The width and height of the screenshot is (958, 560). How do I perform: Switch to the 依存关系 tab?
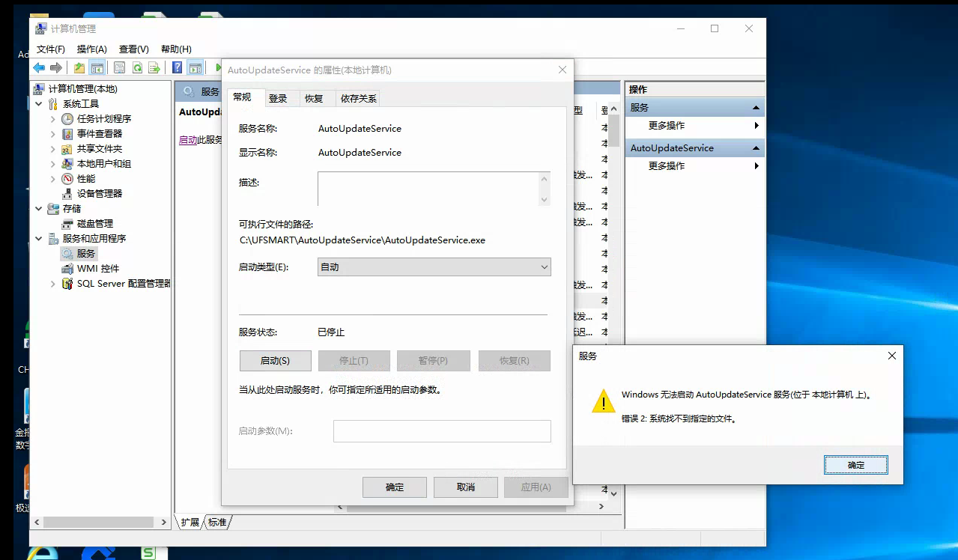pos(359,98)
